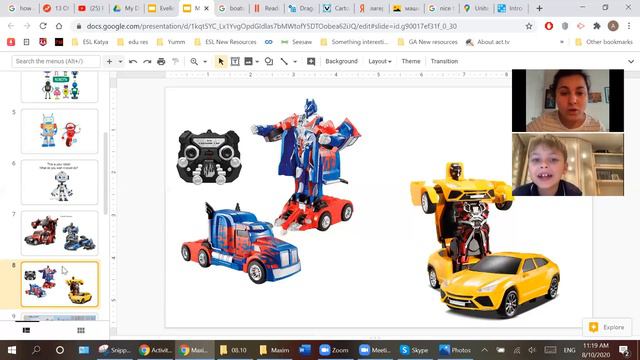This screenshot has width=640, height=360.
Task: Open a new Chrome tab
Action: [539, 8]
